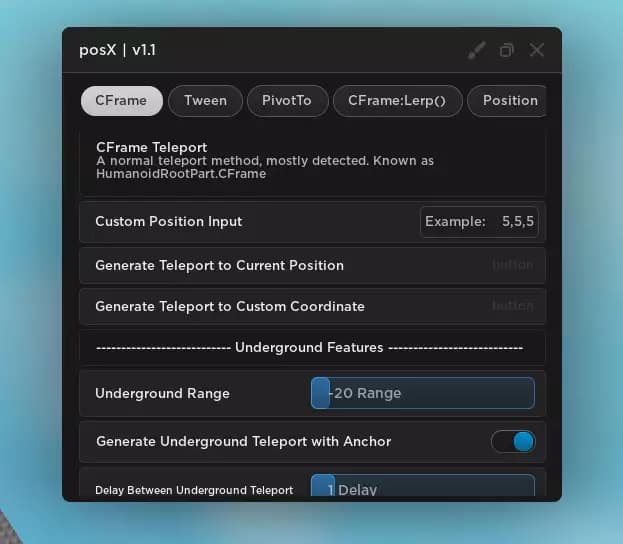Open the Tween tab
This screenshot has height=544, width=623.
tap(205, 100)
